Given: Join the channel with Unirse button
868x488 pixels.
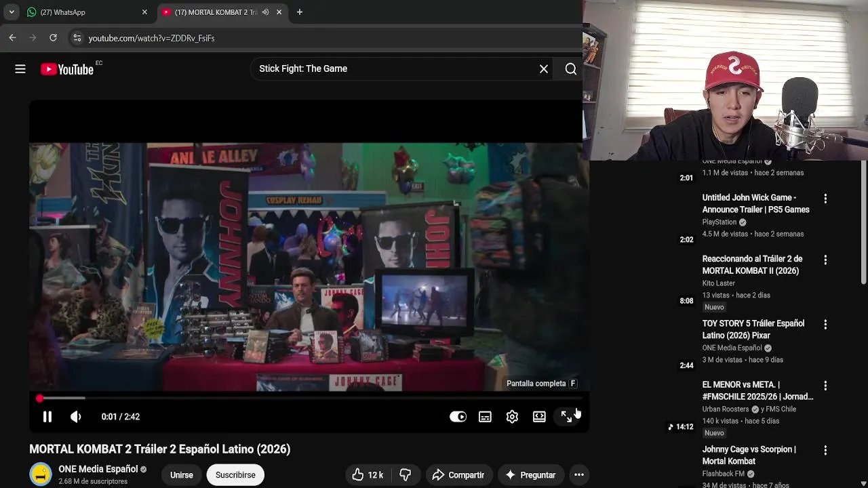Looking at the screenshot, I should point(181,475).
